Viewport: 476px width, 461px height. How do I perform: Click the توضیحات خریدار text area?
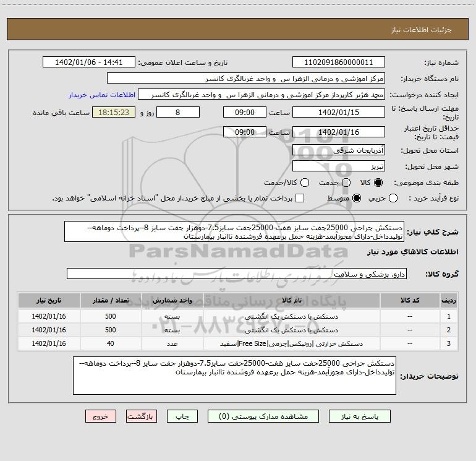click(234, 376)
